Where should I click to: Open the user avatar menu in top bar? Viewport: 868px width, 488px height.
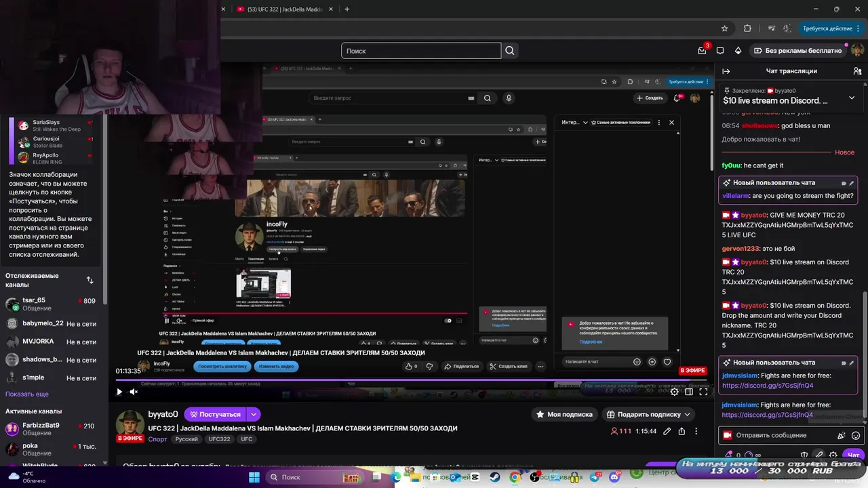[x=857, y=51]
